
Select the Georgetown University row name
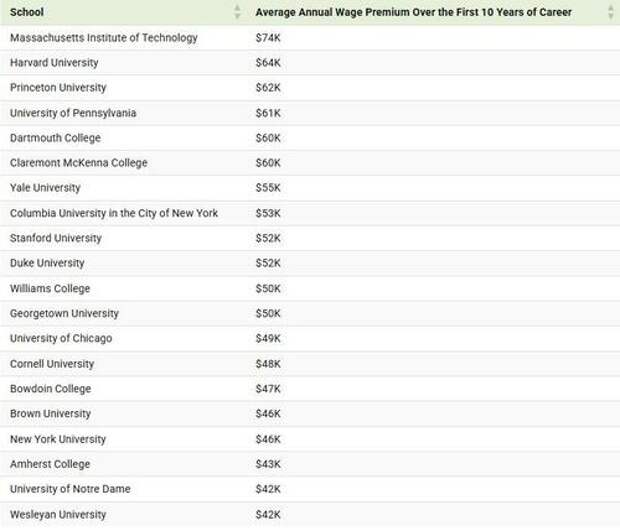click(64, 313)
